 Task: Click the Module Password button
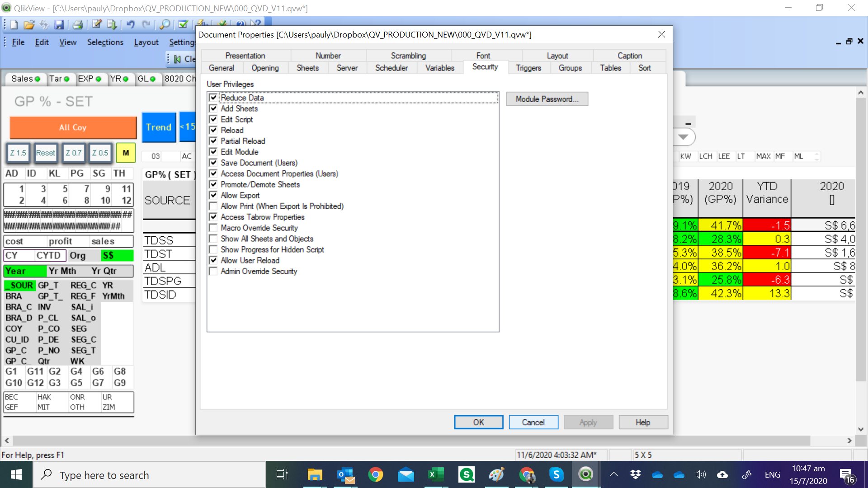[x=547, y=99]
